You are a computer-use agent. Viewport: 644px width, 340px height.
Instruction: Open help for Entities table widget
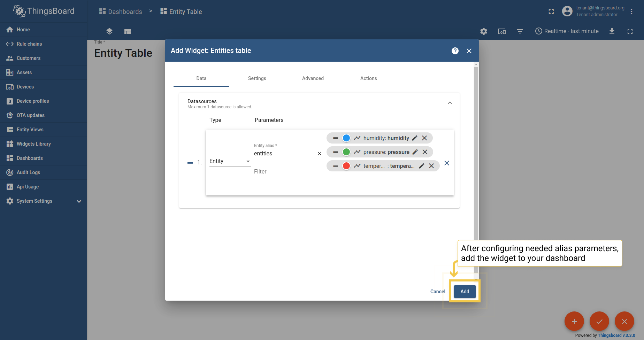pos(455,51)
